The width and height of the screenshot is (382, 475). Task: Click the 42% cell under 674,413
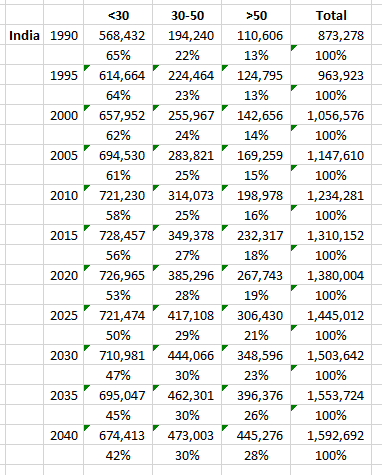118,455
